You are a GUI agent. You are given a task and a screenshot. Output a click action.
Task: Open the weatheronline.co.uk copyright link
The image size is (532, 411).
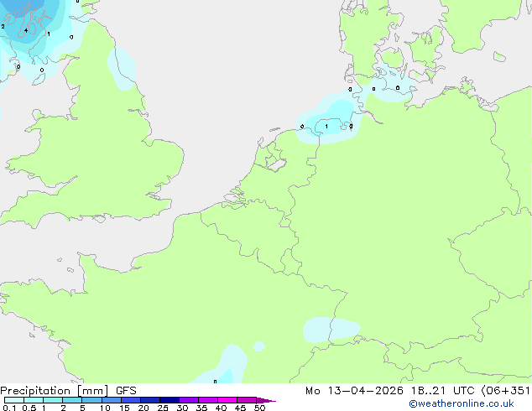point(462,403)
